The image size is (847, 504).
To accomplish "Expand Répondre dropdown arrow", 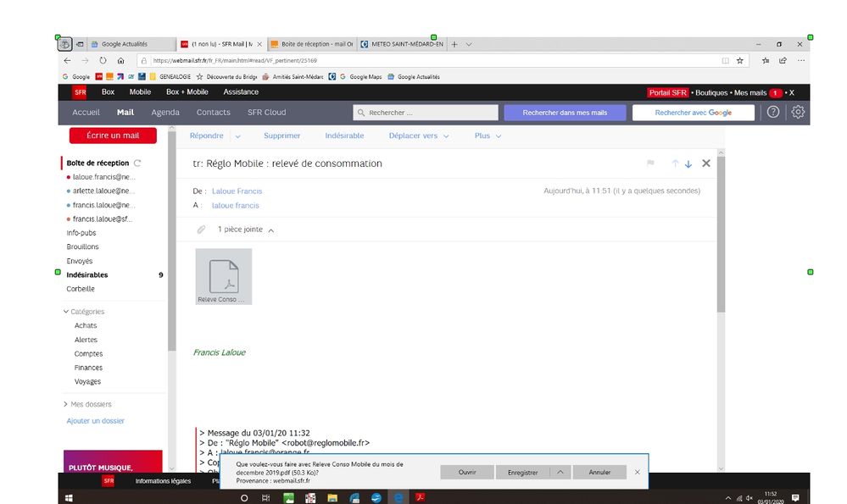I will point(237,136).
